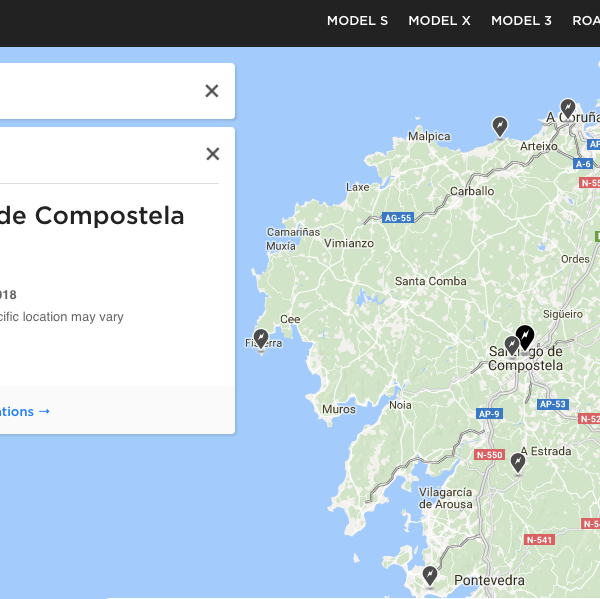
Task: Click the Noia town label
Action: point(400,405)
